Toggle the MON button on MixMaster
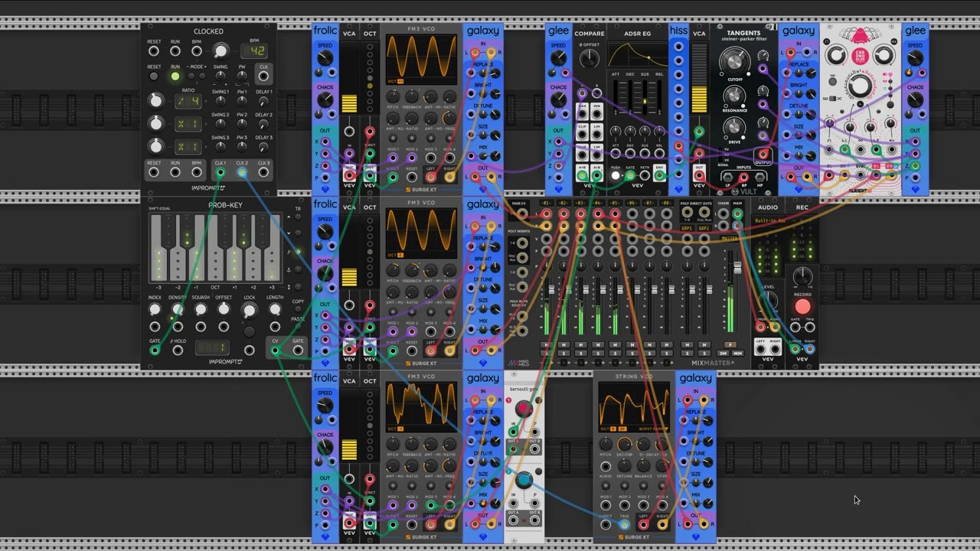 738,354
